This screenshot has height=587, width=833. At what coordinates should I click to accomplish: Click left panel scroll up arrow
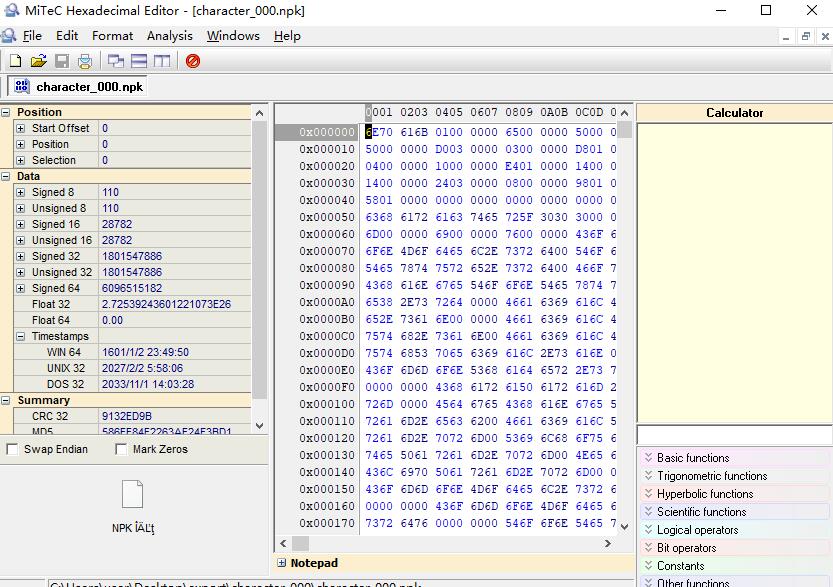[259, 113]
